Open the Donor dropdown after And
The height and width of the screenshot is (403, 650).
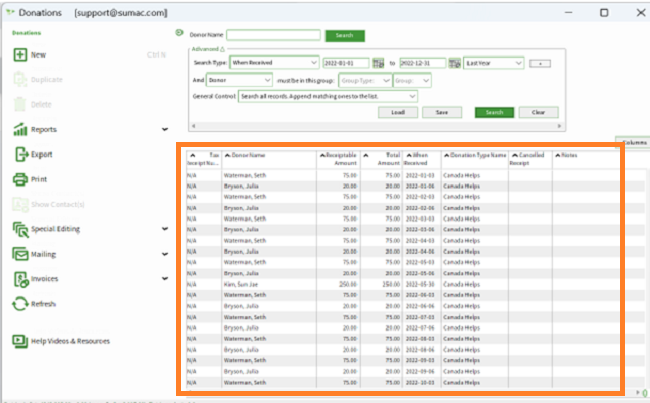239,80
